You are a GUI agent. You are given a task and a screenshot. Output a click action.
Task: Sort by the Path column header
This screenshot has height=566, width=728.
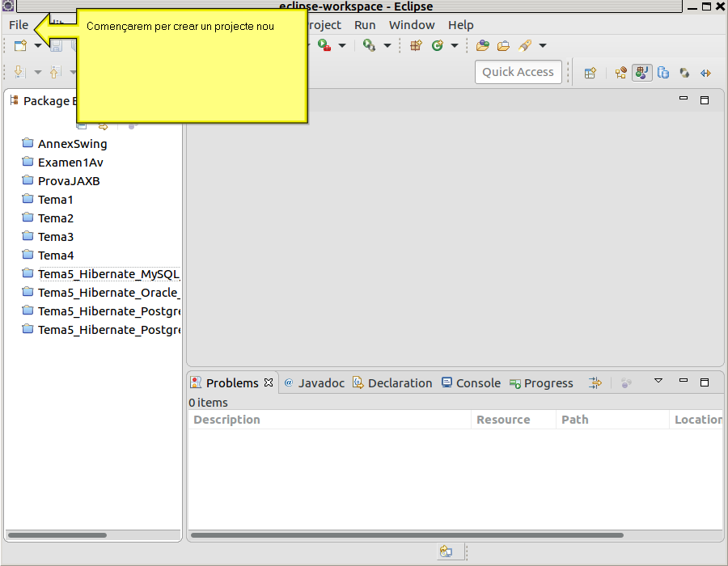[612, 420]
